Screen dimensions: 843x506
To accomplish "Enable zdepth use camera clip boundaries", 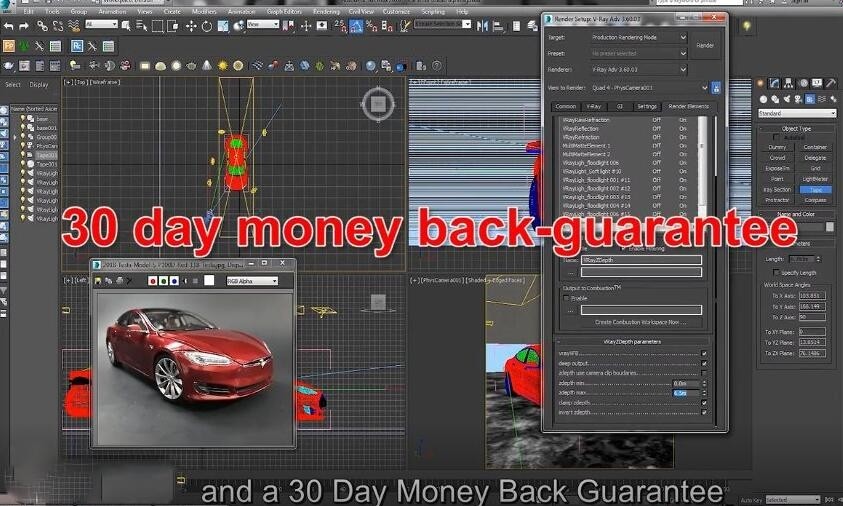I will click(x=704, y=373).
